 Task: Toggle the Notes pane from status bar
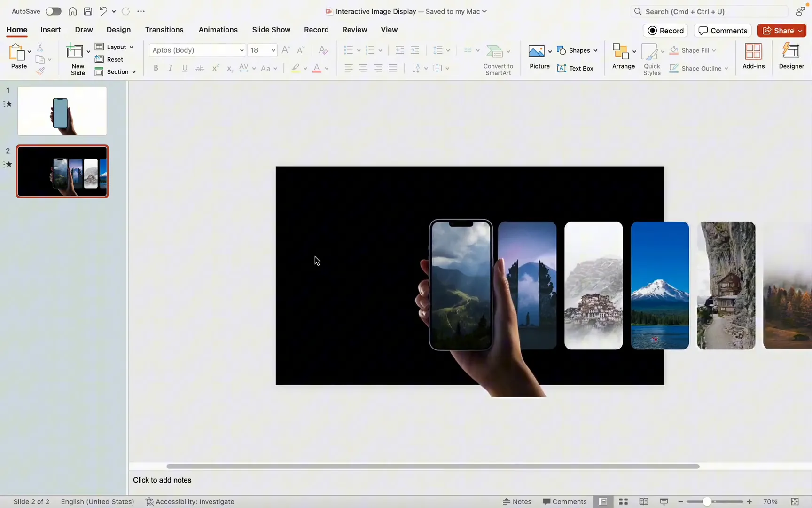tap(517, 501)
